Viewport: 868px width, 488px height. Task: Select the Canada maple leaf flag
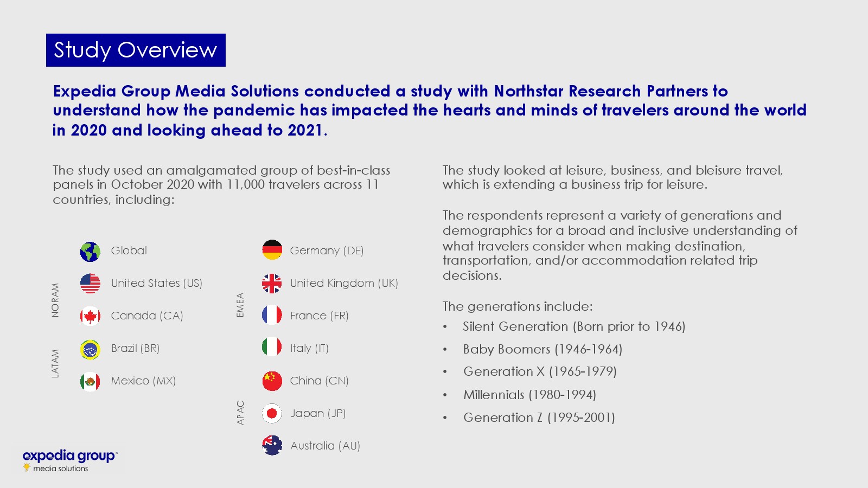click(90, 316)
